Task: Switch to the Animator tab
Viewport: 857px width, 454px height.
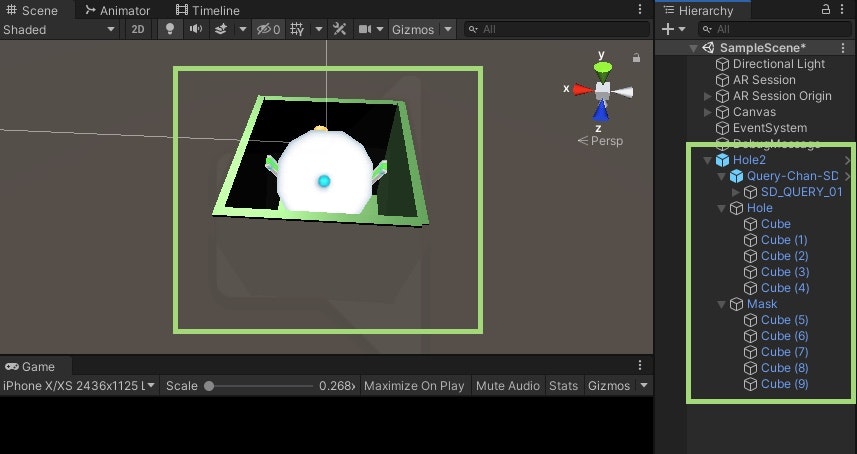Action: [x=117, y=10]
